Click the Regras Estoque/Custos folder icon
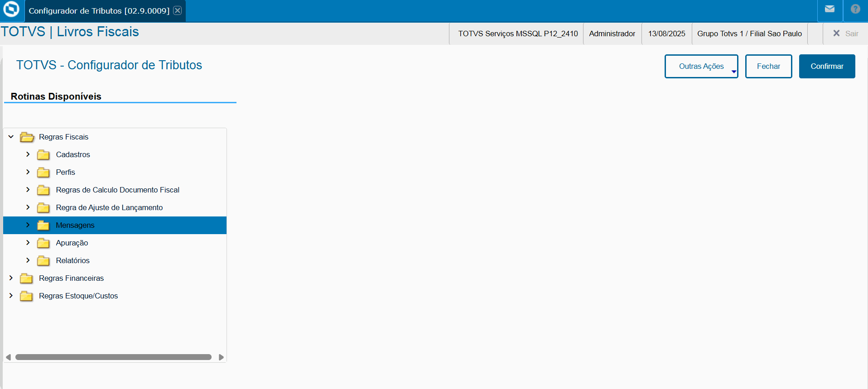868x389 pixels. 26,296
